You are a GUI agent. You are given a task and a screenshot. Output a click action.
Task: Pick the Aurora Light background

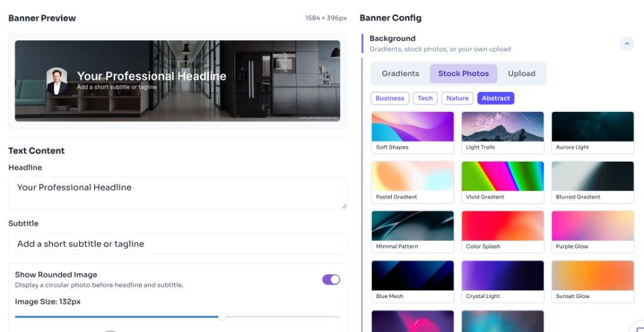pyautogui.click(x=592, y=132)
